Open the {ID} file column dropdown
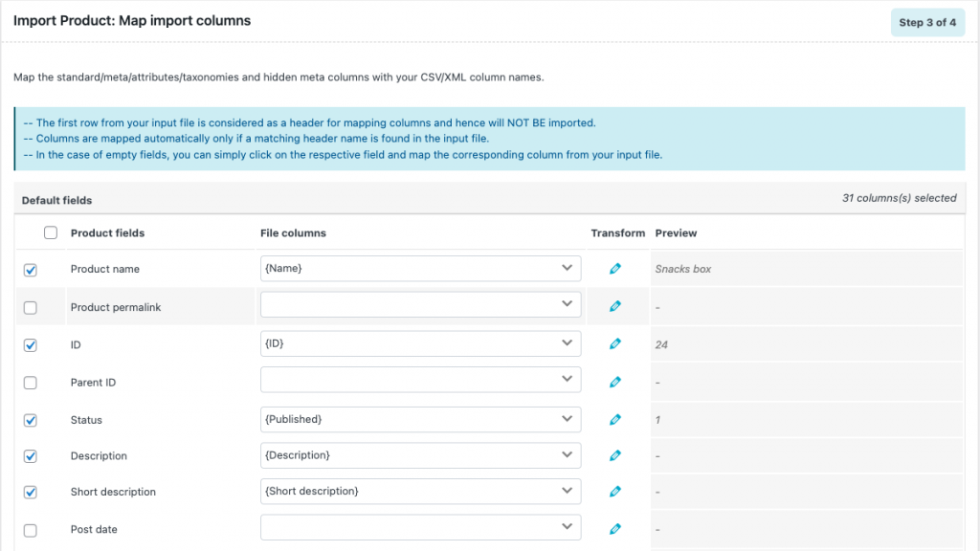This screenshot has width=980, height=551. [421, 343]
